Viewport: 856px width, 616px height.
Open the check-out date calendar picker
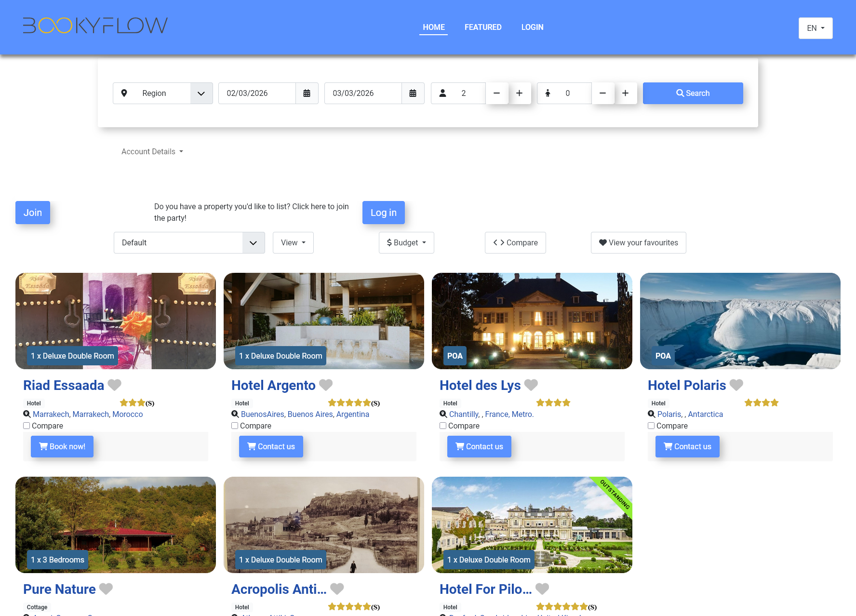(413, 93)
